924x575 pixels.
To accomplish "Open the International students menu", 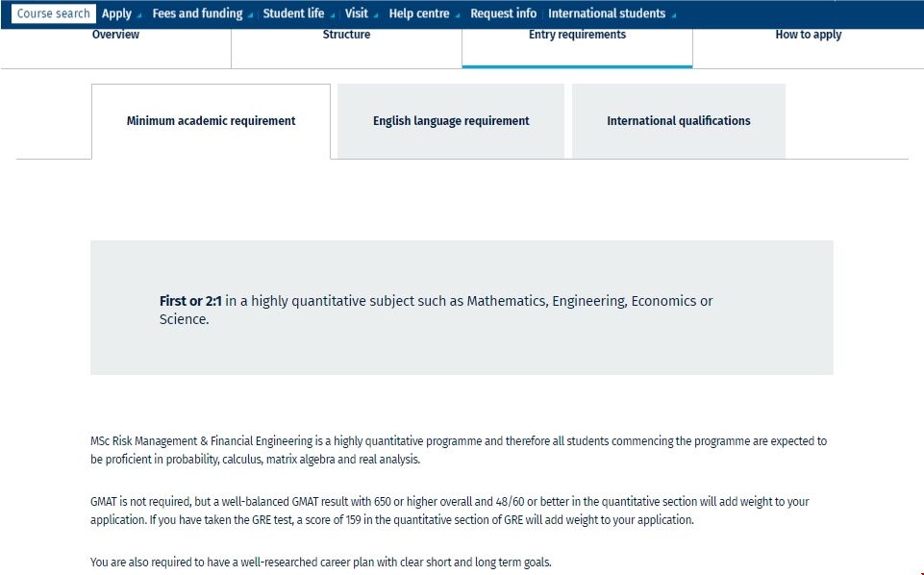I will [x=606, y=13].
